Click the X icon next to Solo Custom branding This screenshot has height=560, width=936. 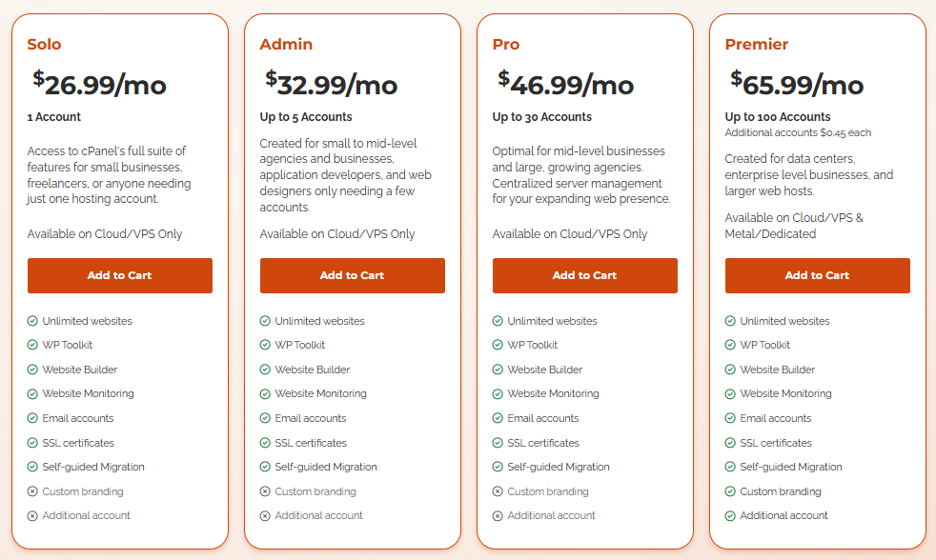32,491
